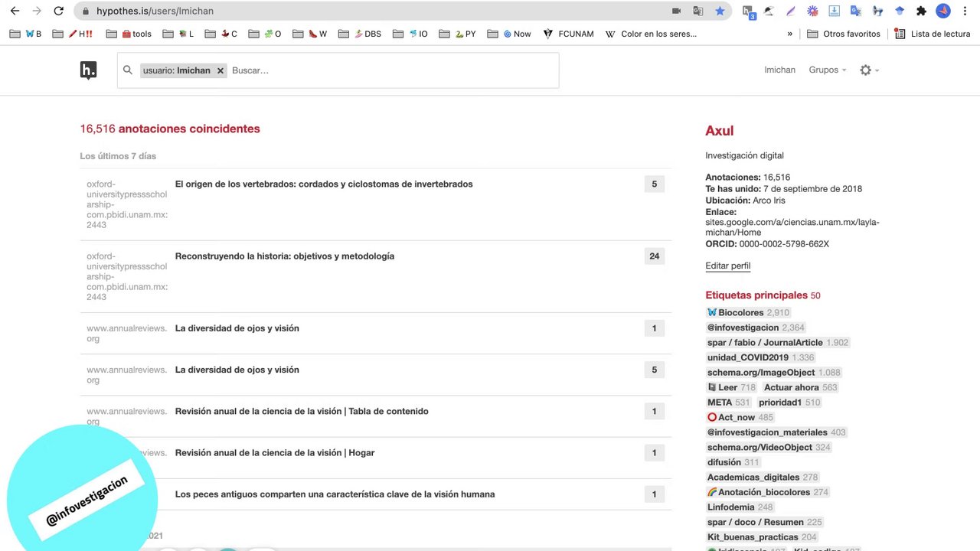Open the DBS bookmark folder
Viewport: 980px width, 551px height.
click(x=360, y=34)
